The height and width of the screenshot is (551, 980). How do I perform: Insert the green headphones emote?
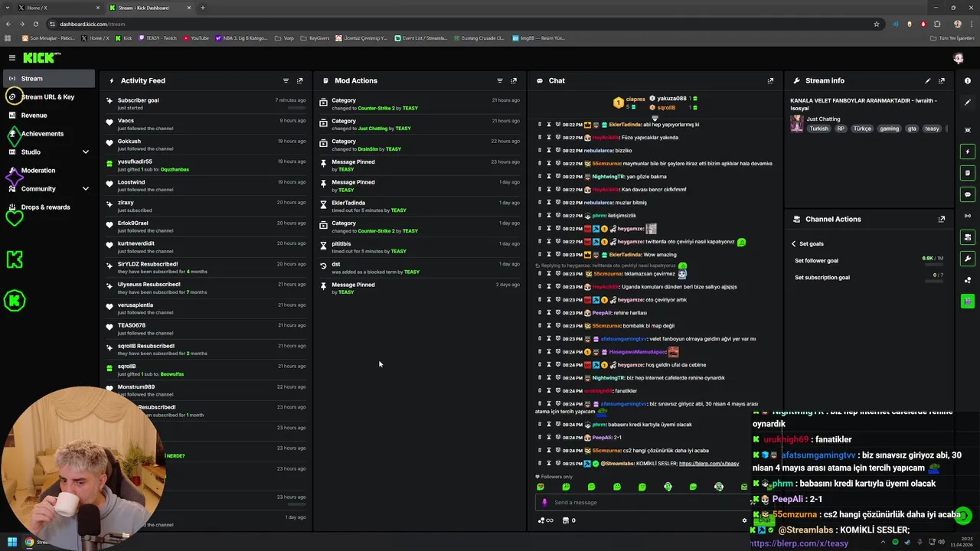click(x=668, y=487)
